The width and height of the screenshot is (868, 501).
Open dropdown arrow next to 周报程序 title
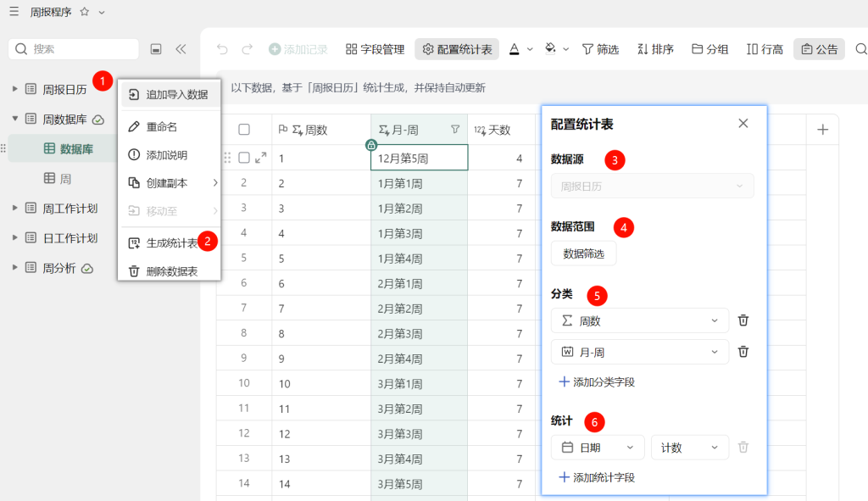102,12
